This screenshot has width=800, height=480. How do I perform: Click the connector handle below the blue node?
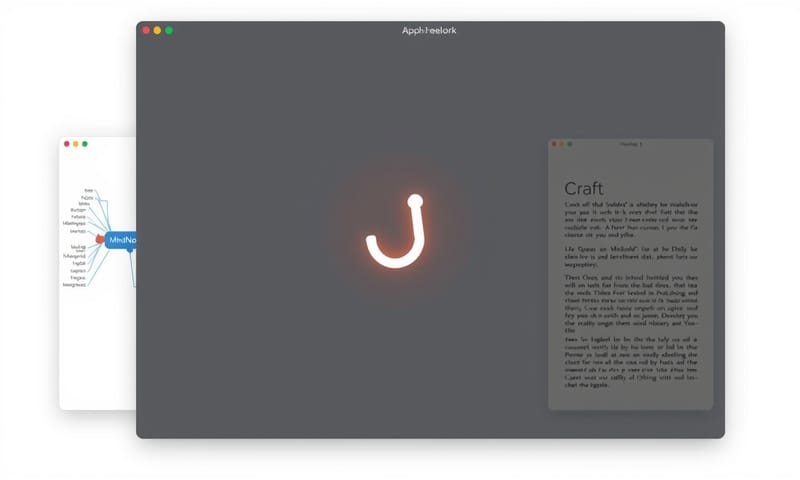131,251
